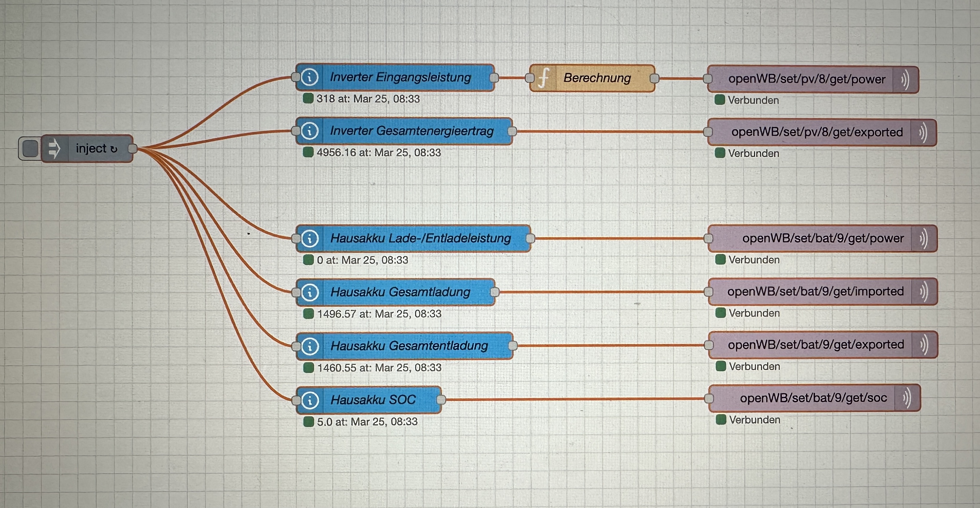Select the Hausakku Gesamtentladung node

point(409,346)
